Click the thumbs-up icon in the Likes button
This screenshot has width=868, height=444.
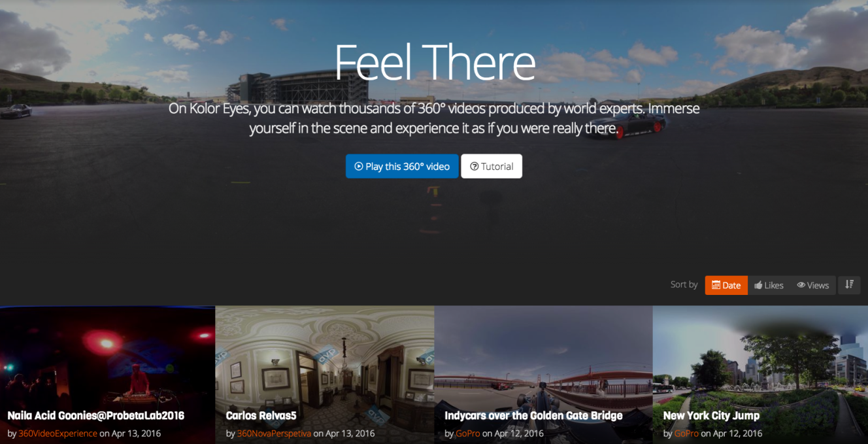tap(758, 285)
